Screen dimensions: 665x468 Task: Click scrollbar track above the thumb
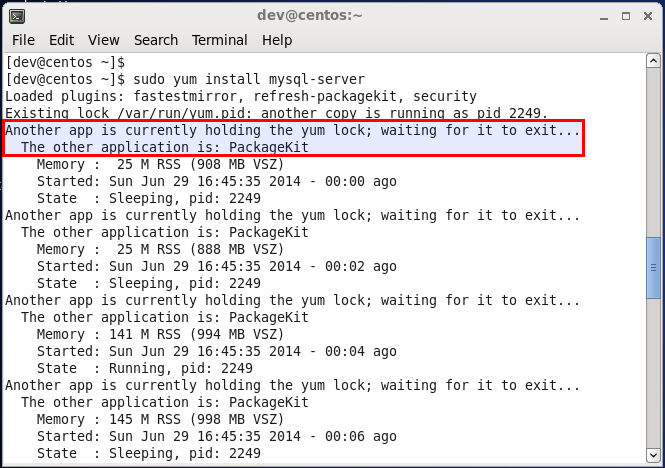click(x=653, y=153)
